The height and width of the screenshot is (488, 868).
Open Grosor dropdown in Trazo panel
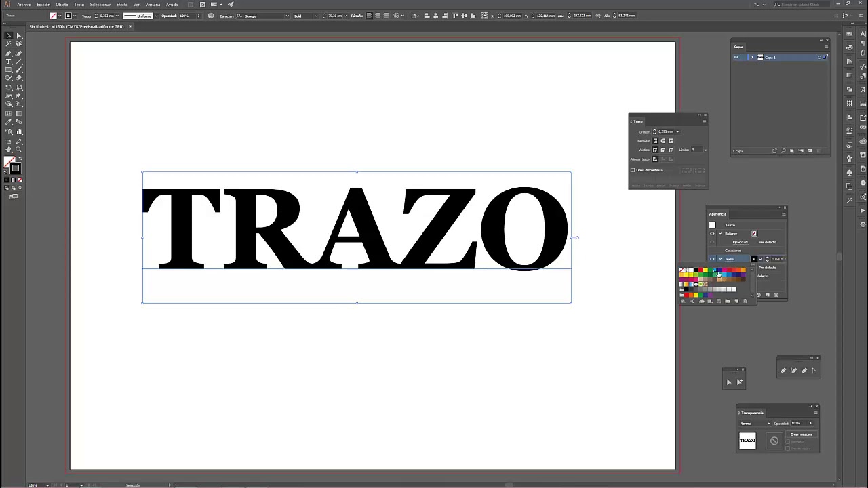(x=677, y=131)
